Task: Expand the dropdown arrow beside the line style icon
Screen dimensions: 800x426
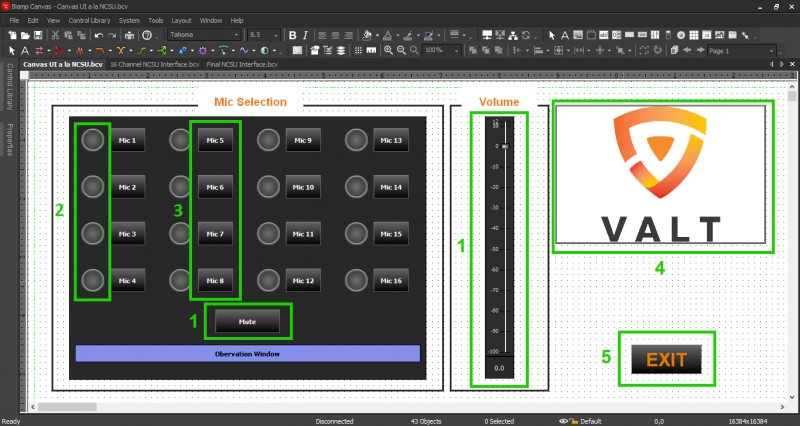Action: pyautogui.click(x=464, y=35)
